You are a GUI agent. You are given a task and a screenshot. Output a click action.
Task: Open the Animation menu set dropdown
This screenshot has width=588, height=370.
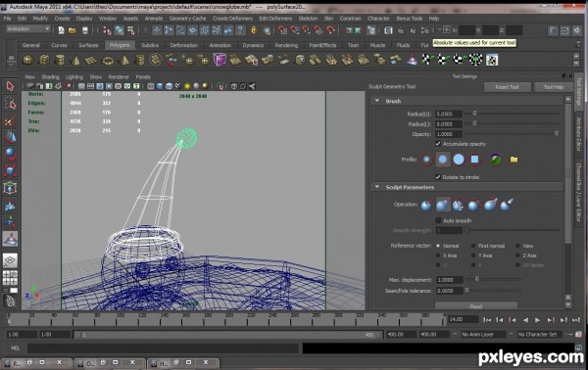click(x=28, y=28)
